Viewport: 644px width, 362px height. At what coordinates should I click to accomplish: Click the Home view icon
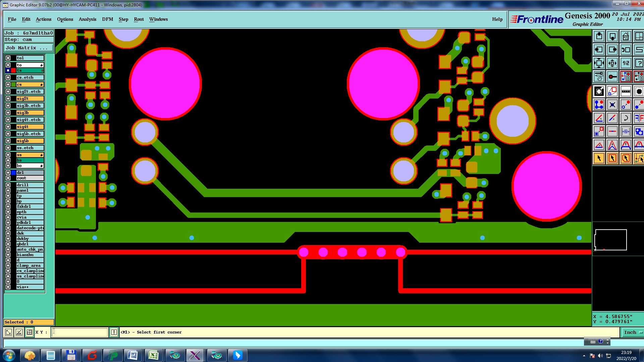point(626,36)
